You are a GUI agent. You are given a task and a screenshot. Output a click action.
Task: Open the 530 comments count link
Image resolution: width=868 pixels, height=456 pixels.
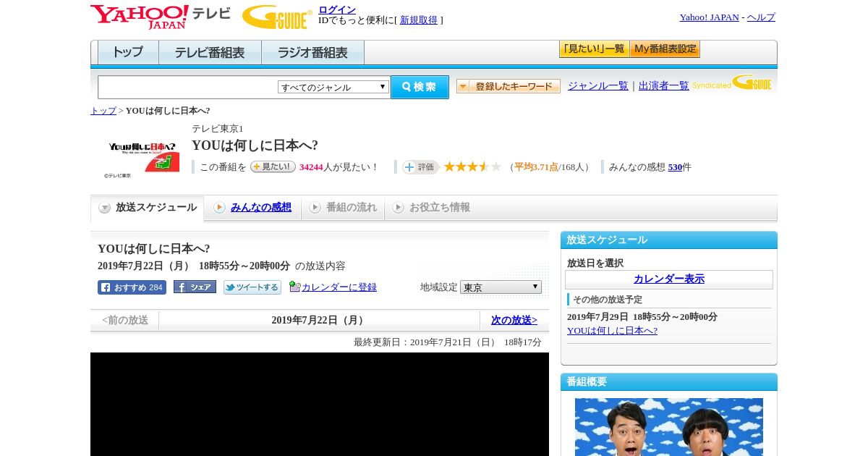click(x=675, y=167)
